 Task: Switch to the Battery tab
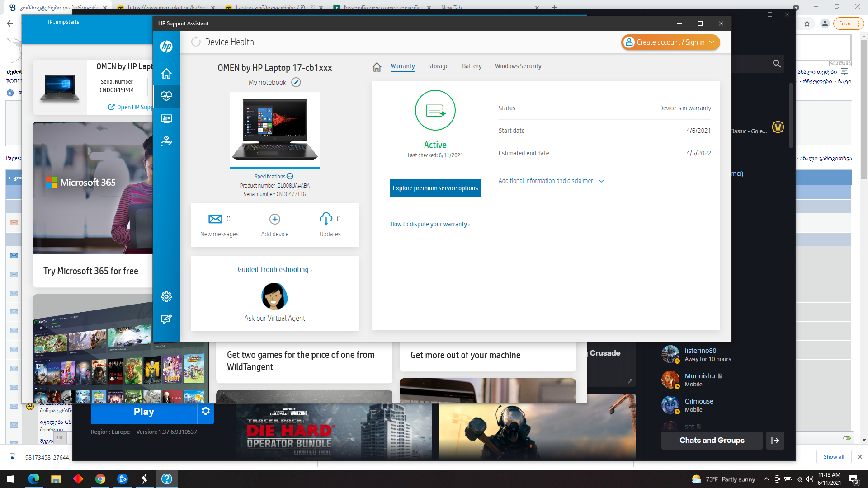472,66
